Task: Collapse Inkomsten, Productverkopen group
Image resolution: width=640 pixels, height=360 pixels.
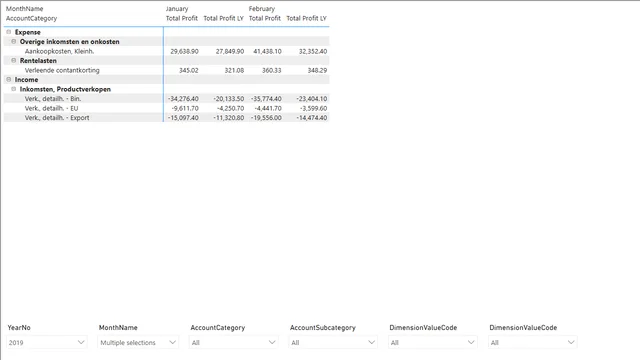Action: pos(13,89)
